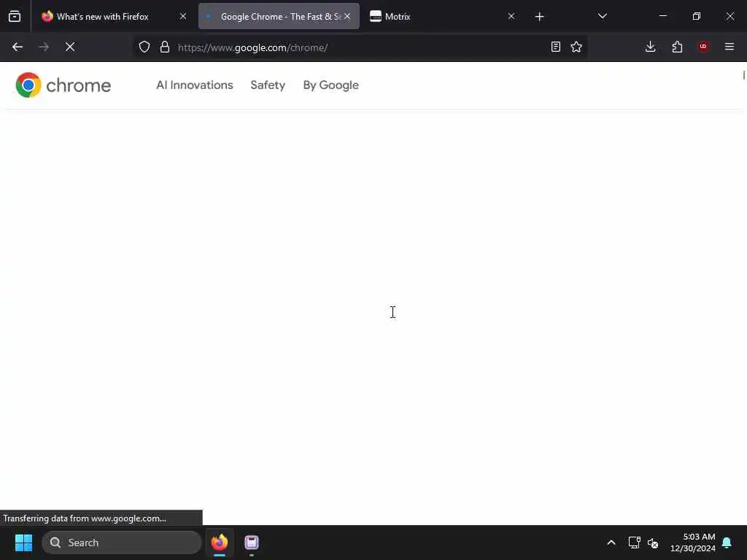Viewport: 747px width, 560px height.
Task: Stop loading the page using the X button
Action: [70, 47]
